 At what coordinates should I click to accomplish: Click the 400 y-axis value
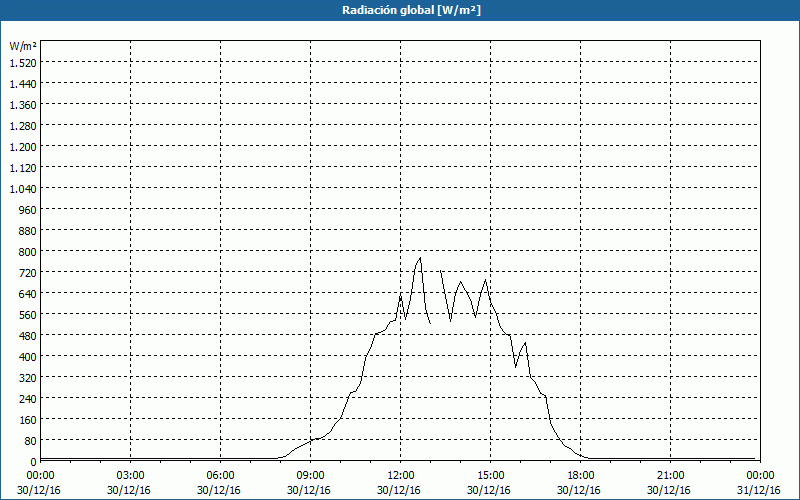(x=28, y=357)
